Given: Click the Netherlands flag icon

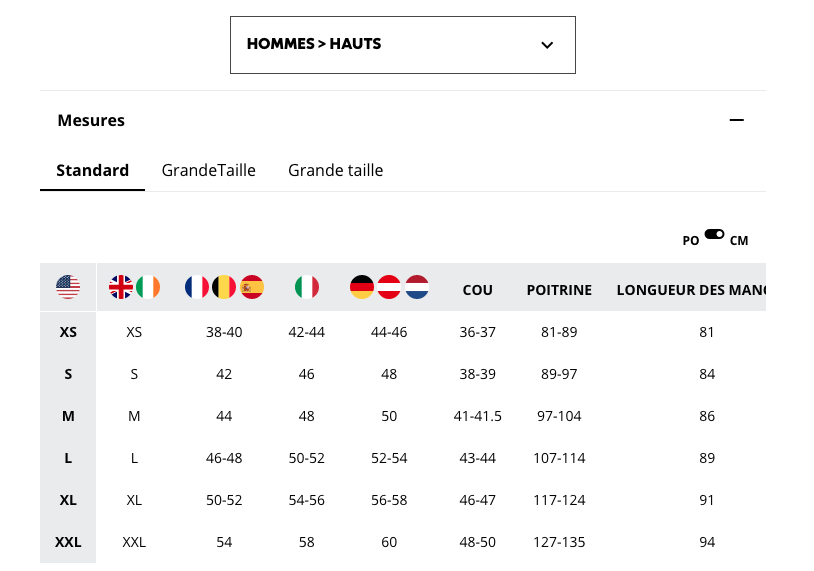Looking at the screenshot, I should (x=417, y=287).
